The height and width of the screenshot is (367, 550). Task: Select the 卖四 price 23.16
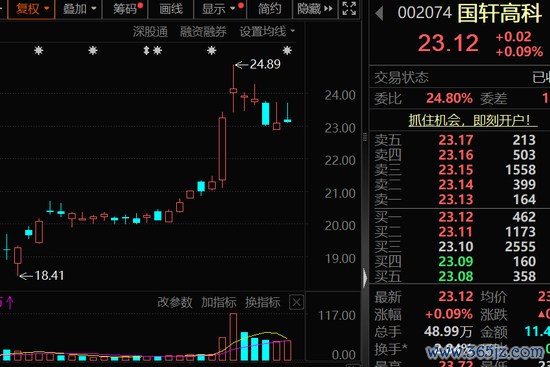click(x=456, y=155)
